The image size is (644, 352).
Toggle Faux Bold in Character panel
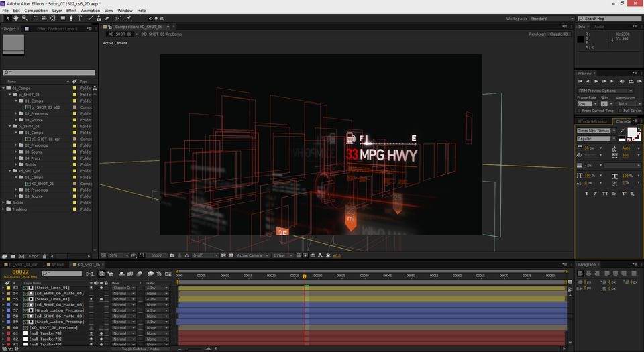tap(586, 194)
